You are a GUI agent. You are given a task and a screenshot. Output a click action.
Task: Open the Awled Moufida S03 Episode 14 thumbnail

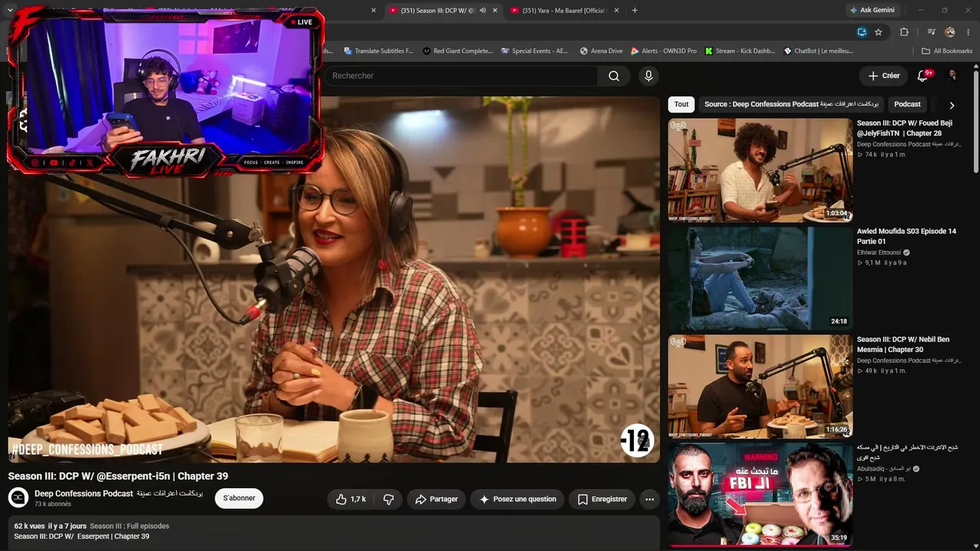pos(760,279)
